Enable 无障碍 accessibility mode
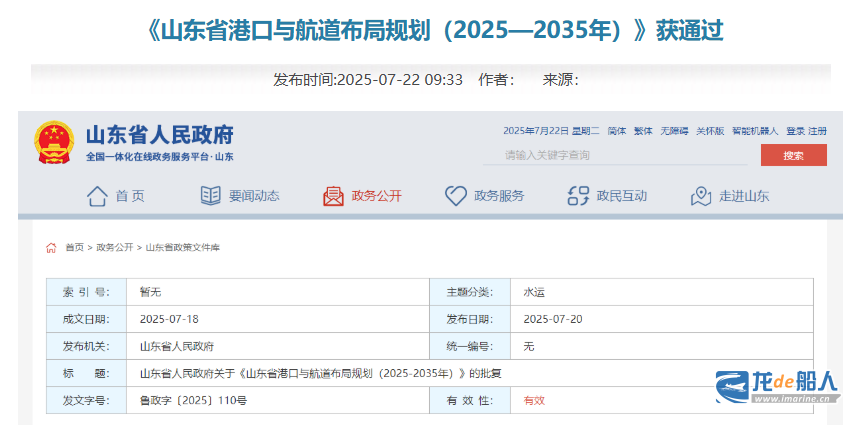The height and width of the screenshot is (425, 863). tap(673, 131)
